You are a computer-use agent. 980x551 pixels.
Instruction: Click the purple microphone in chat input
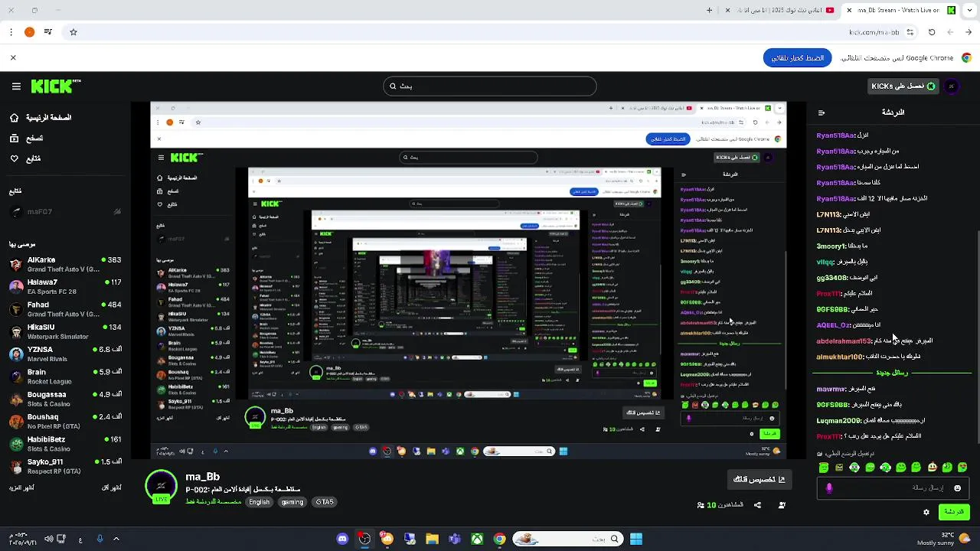pyautogui.click(x=829, y=488)
